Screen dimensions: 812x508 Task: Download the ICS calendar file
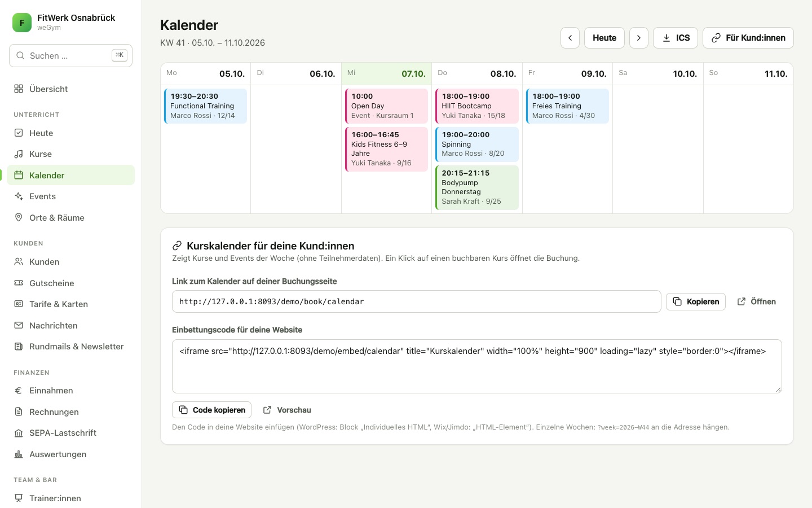pyautogui.click(x=676, y=38)
